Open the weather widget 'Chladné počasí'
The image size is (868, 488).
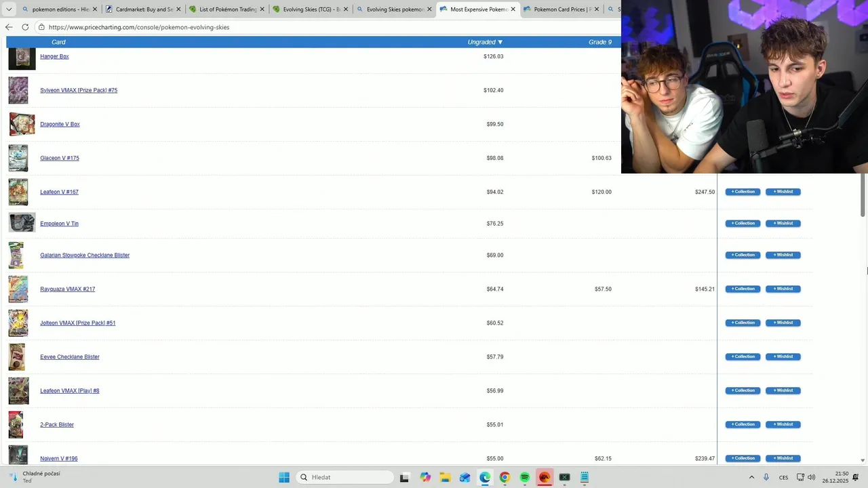tap(35, 477)
